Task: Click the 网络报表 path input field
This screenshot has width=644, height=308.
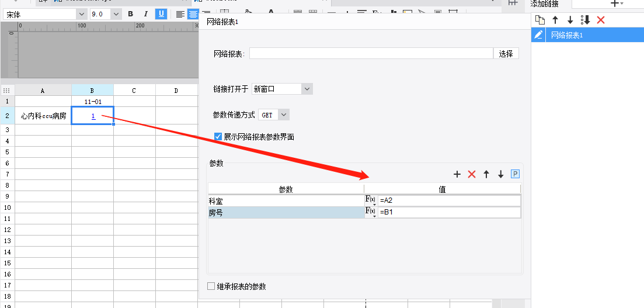Action: point(371,53)
